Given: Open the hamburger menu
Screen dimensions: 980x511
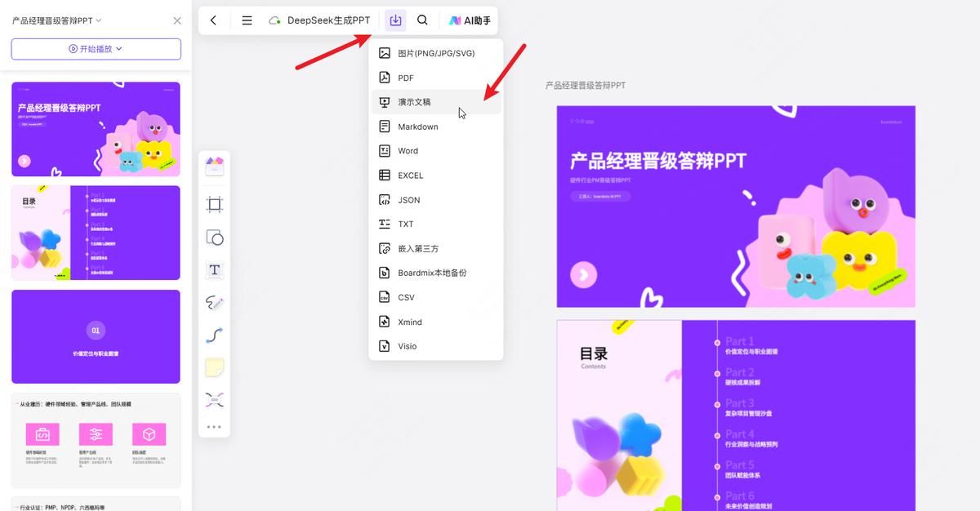Looking at the screenshot, I should [247, 20].
